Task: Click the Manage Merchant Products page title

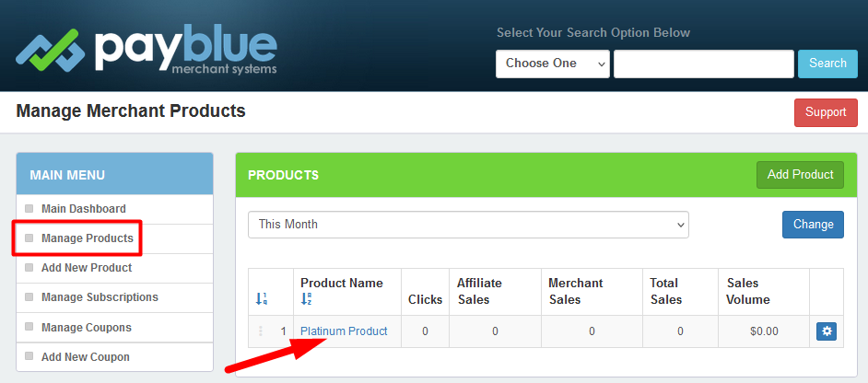Action: coord(131,111)
